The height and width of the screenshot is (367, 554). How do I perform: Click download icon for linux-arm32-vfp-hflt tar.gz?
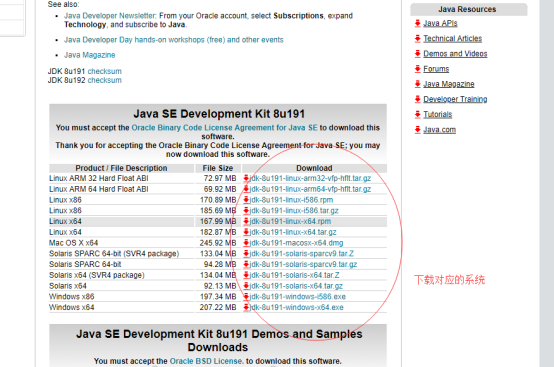pos(246,178)
